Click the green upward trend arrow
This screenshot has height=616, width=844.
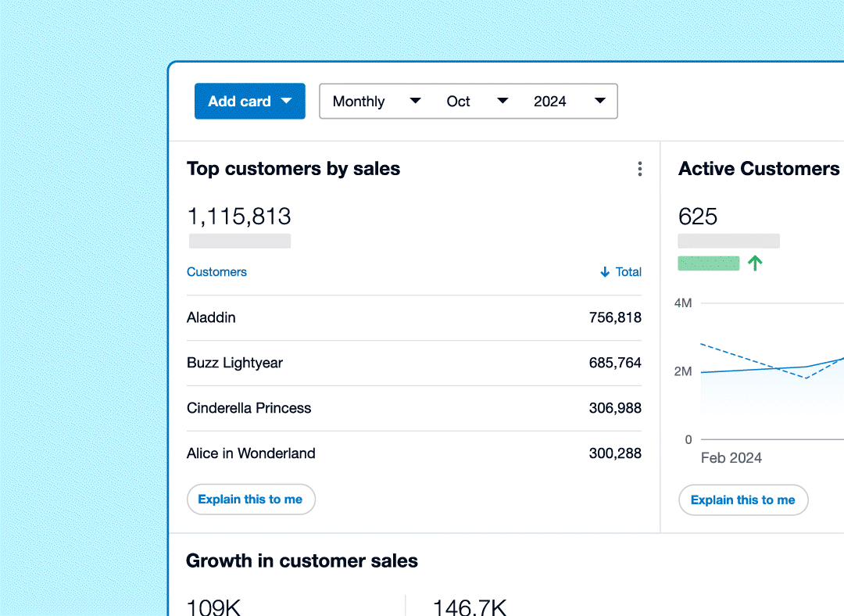(x=754, y=263)
